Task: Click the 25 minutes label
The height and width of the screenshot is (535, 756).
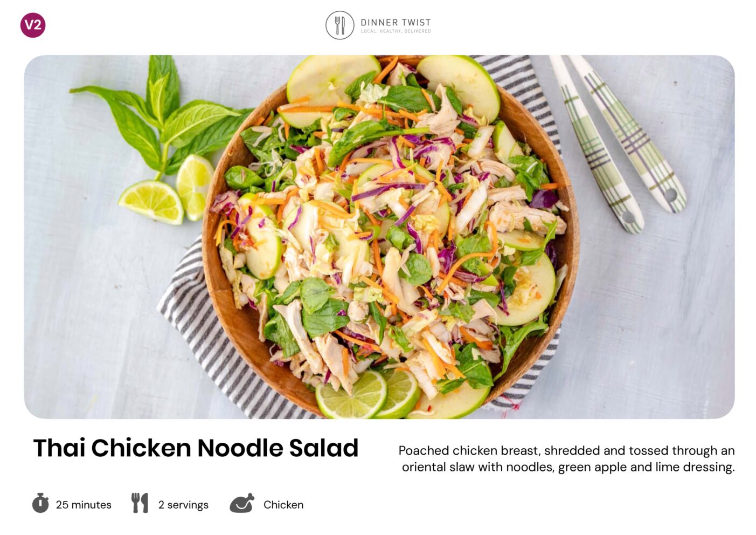Action: 84,505
